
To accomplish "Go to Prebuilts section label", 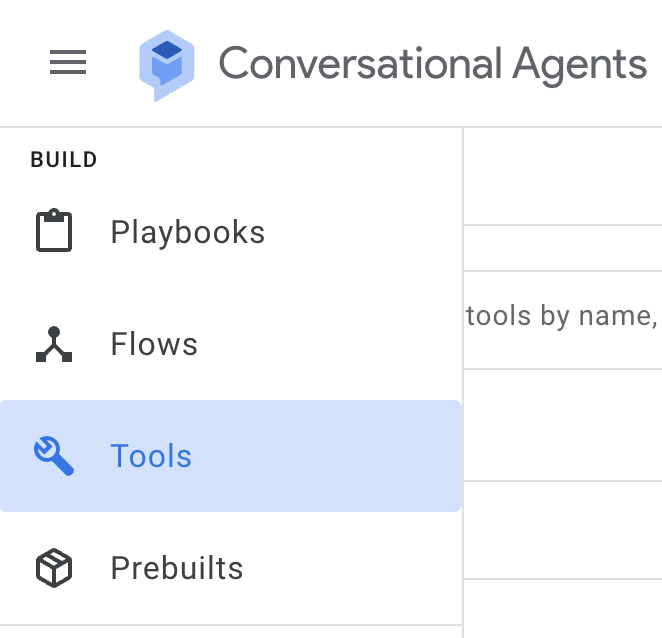I will tap(177, 568).
